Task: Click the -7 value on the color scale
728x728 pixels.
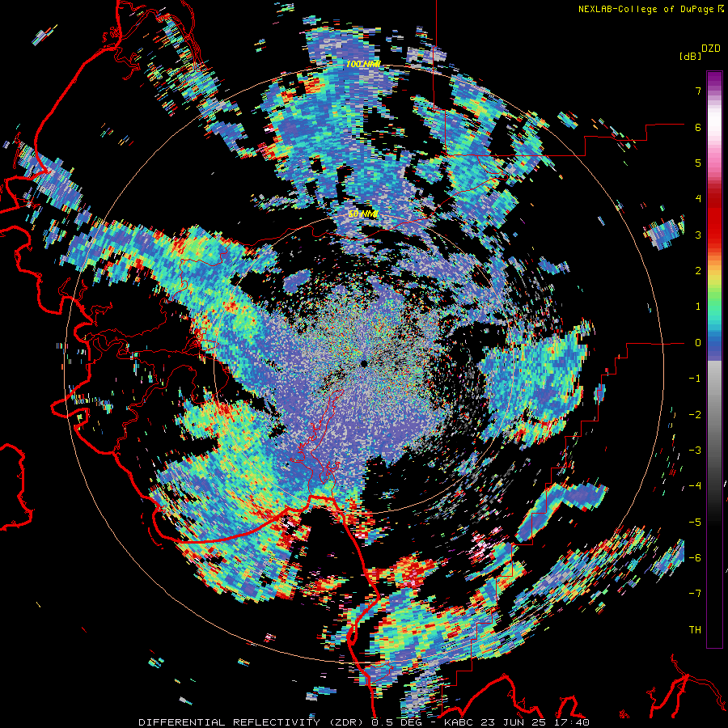Action: tap(695, 594)
